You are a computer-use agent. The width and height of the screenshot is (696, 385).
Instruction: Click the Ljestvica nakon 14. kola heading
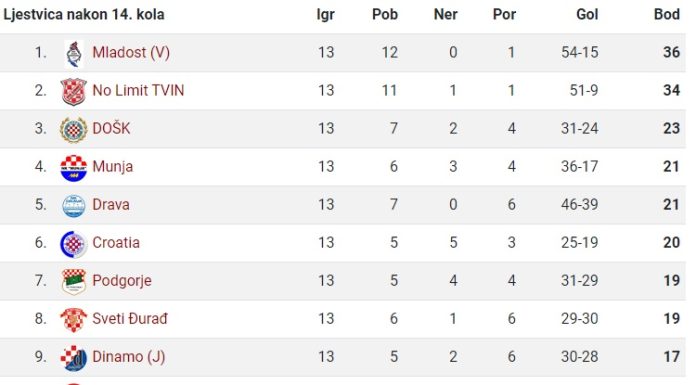[x=84, y=14]
